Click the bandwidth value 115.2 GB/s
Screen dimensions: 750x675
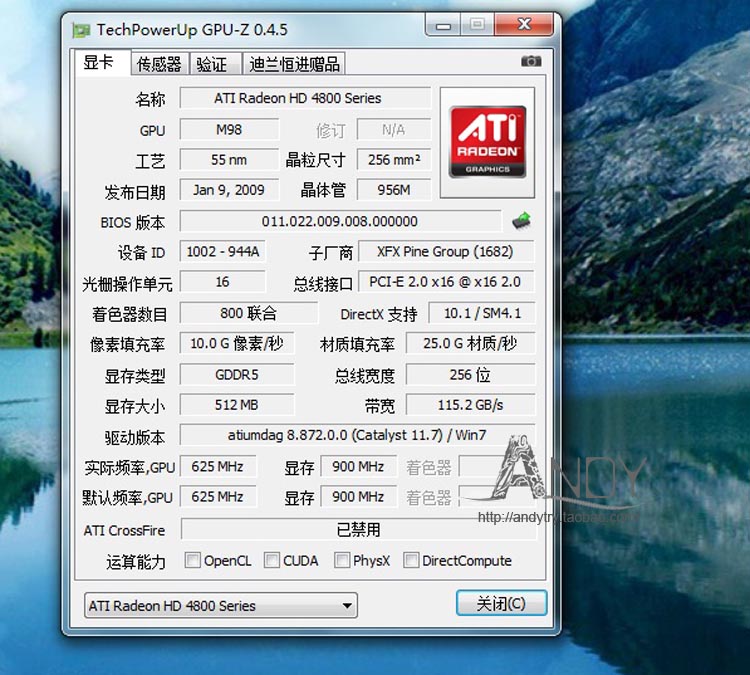click(x=470, y=405)
